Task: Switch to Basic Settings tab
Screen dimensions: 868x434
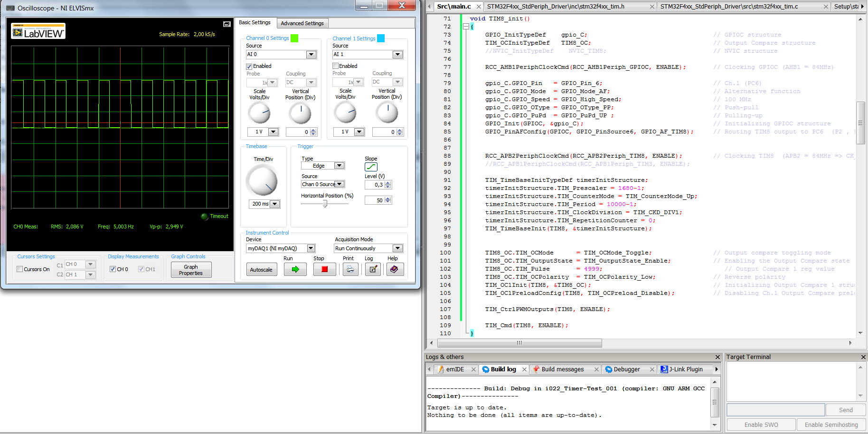Action: 255,22
